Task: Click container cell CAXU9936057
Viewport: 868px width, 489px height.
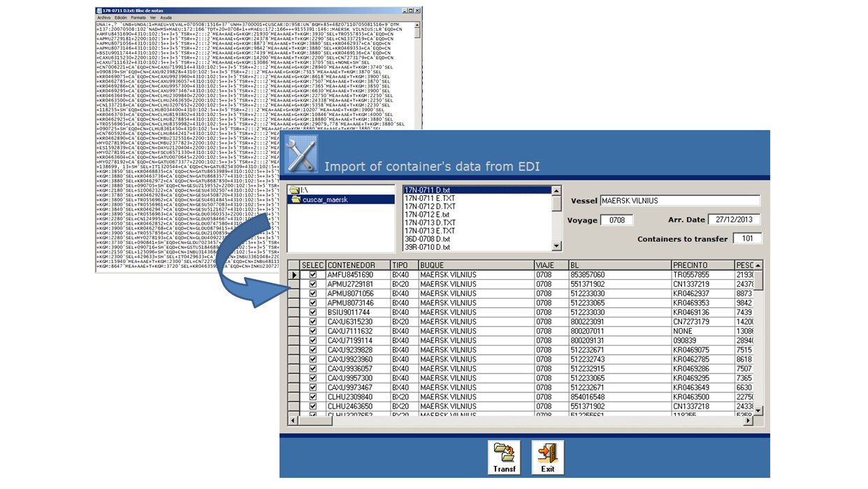Action: pos(358,369)
